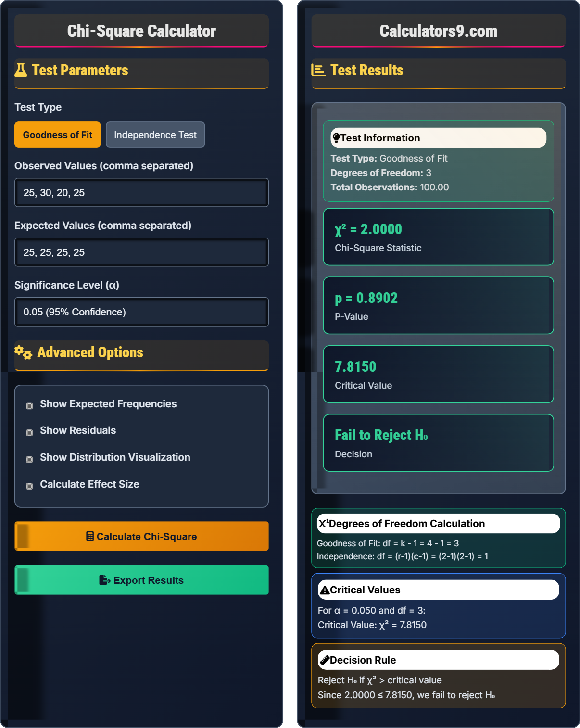Focus the Observed Values input field
Screen dimensions: 580x728
[141, 193]
